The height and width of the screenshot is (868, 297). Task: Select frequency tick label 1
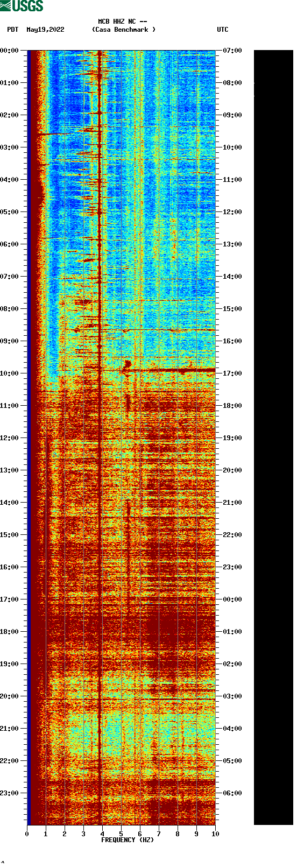click(46, 834)
